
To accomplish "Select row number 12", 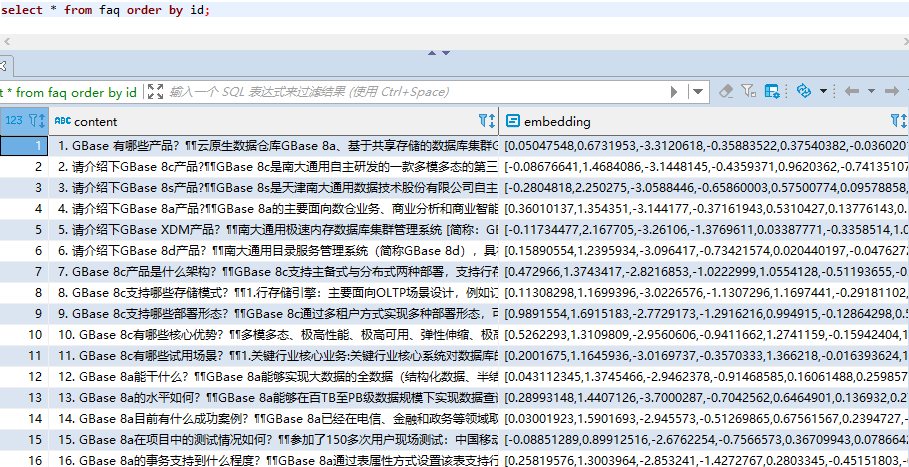I will tap(24, 377).
